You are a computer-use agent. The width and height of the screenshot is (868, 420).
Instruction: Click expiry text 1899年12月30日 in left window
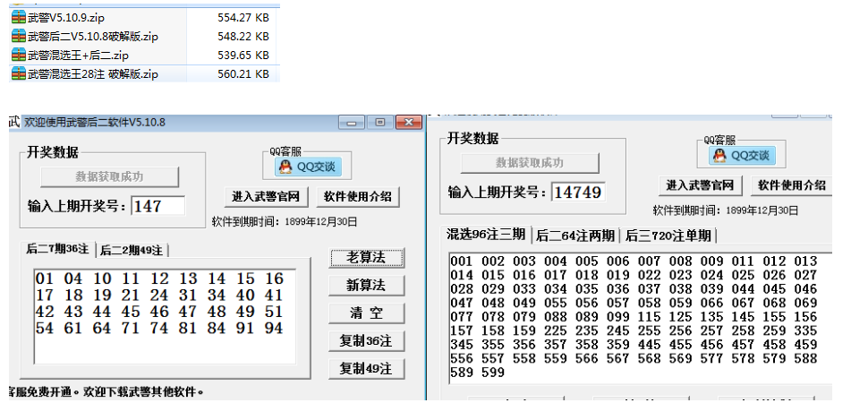pyautogui.click(x=321, y=222)
